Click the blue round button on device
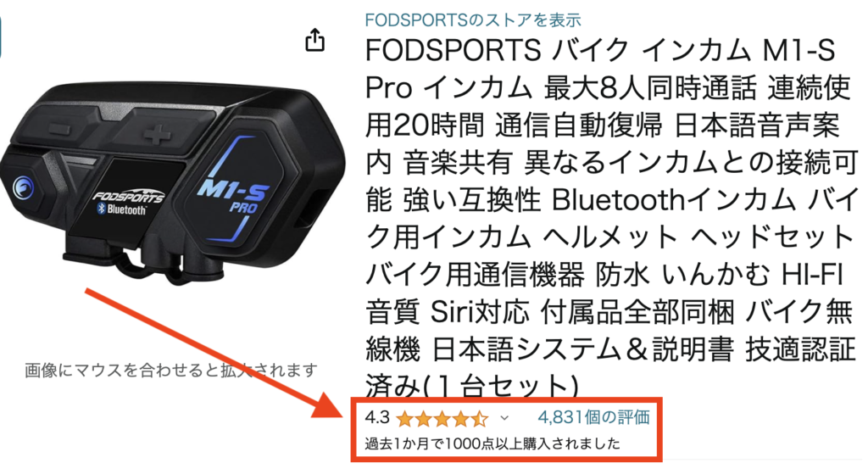This screenshot has width=868, height=474. (23, 189)
